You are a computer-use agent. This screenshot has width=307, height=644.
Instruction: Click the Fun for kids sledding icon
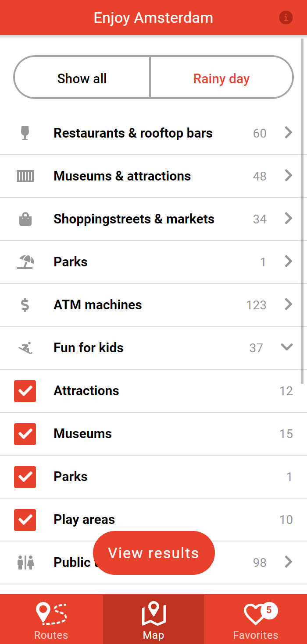click(x=25, y=348)
